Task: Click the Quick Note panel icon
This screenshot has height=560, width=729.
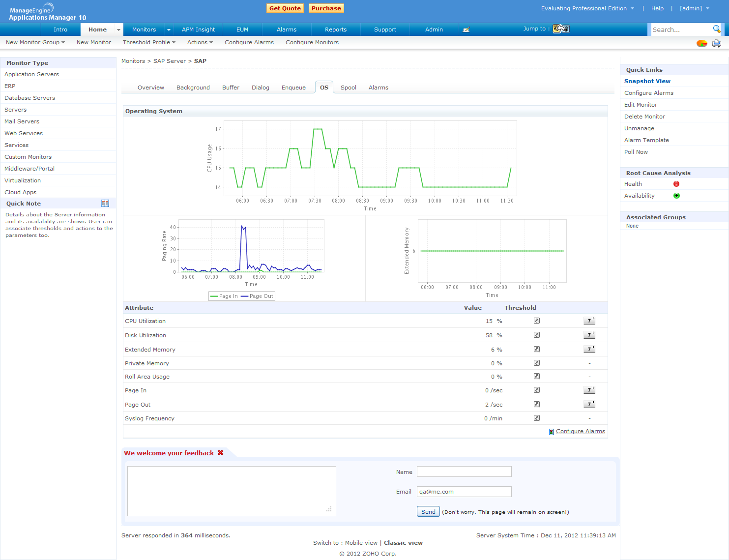Action: tap(105, 204)
